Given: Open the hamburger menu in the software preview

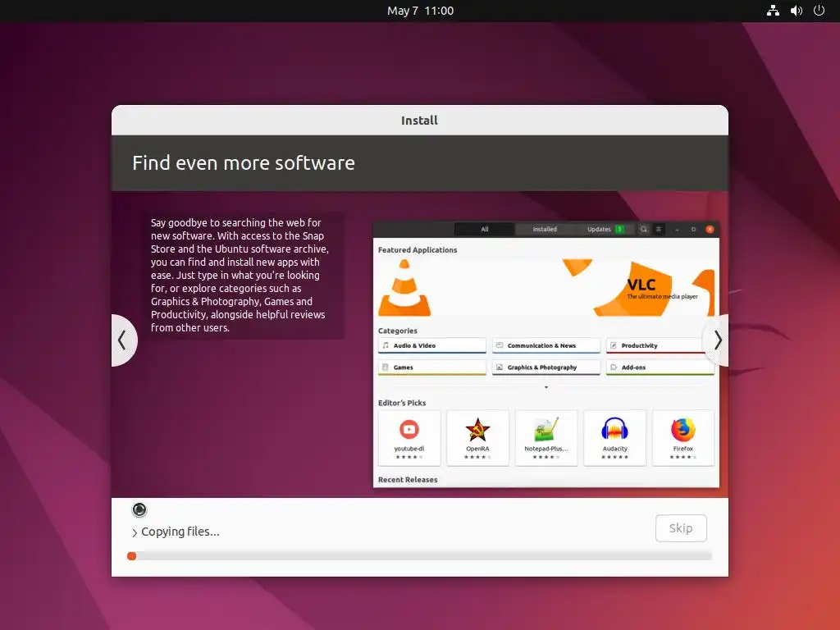Looking at the screenshot, I should 659,230.
